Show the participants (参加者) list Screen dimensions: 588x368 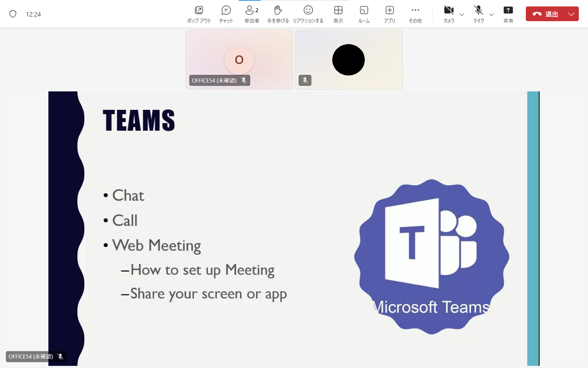tap(252, 14)
